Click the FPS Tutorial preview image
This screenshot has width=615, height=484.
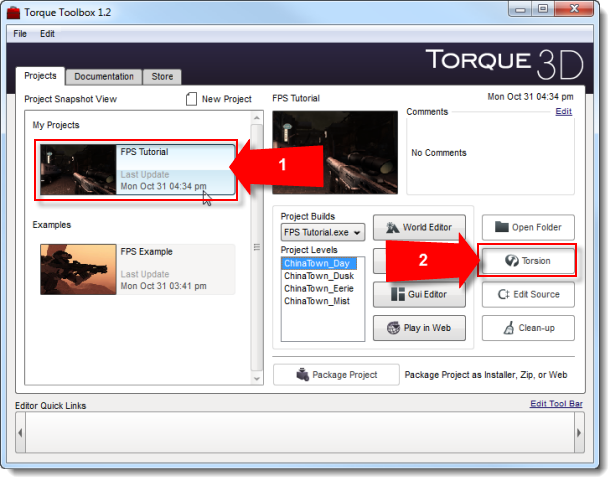335,153
